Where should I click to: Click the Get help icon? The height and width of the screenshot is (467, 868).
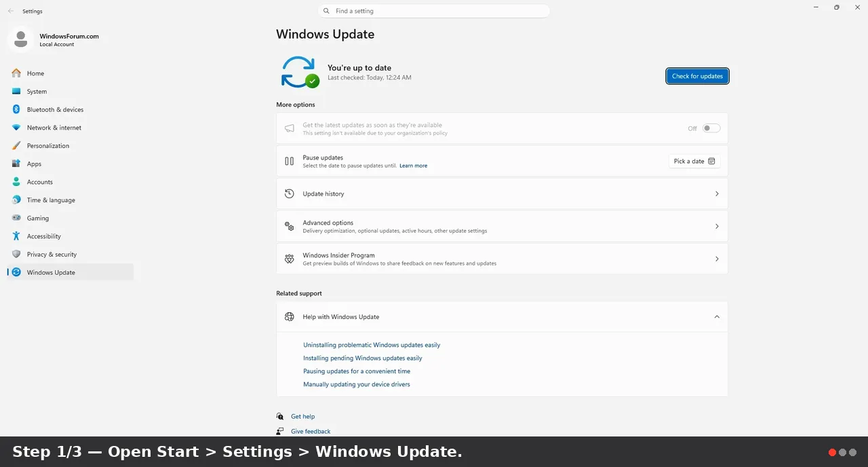[x=280, y=417]
